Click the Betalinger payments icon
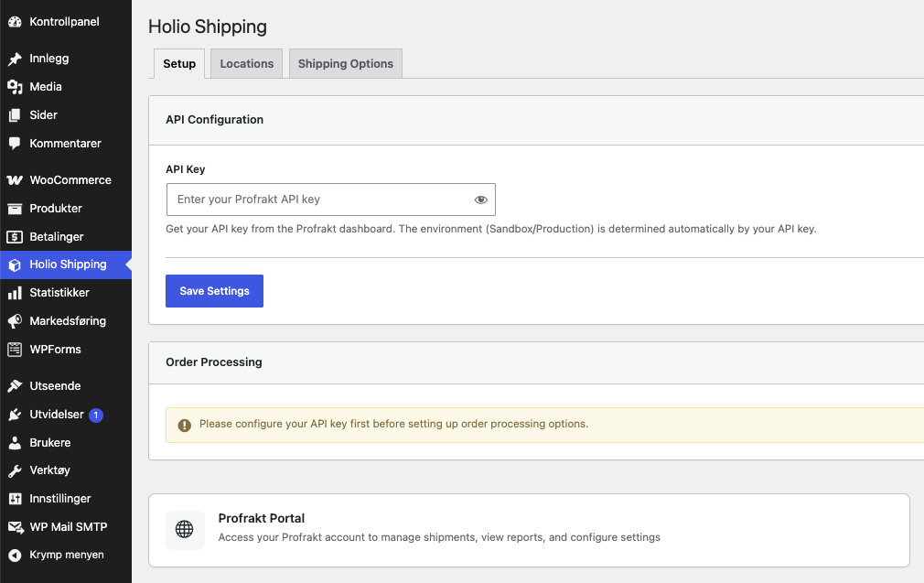The width and height of the screenshot is (924, 583). (15, 236)
